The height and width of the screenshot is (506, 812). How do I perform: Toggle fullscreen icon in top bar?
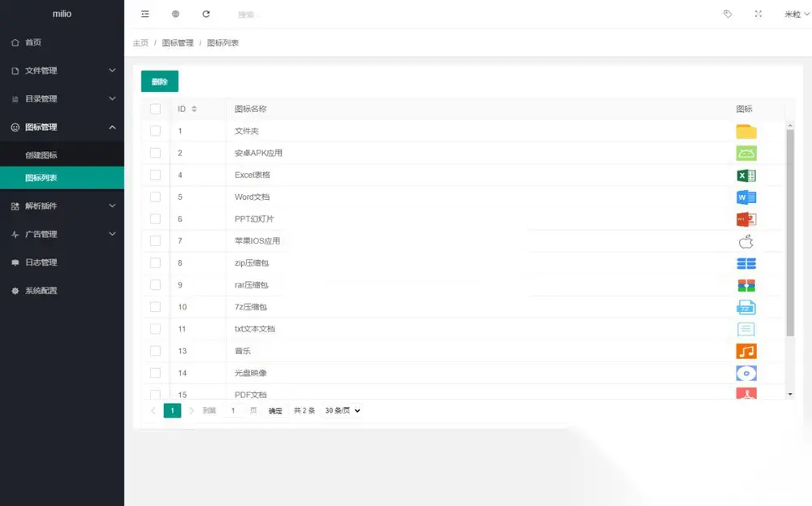758,14
